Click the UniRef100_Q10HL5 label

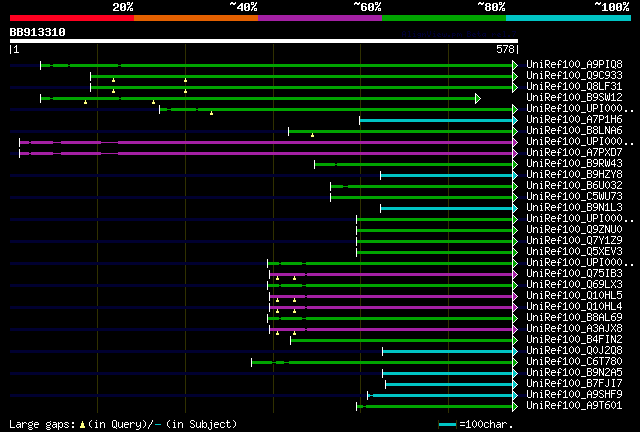574,296
